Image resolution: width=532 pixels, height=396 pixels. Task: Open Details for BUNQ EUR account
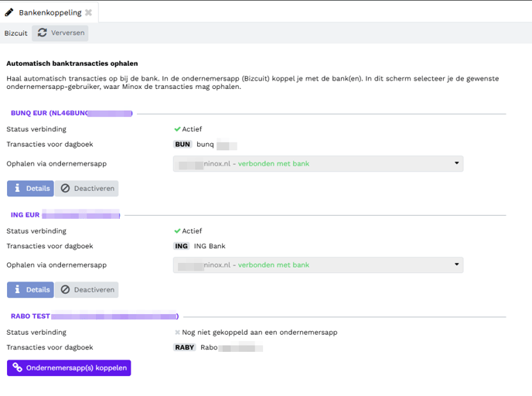click(x=30, y=188)
